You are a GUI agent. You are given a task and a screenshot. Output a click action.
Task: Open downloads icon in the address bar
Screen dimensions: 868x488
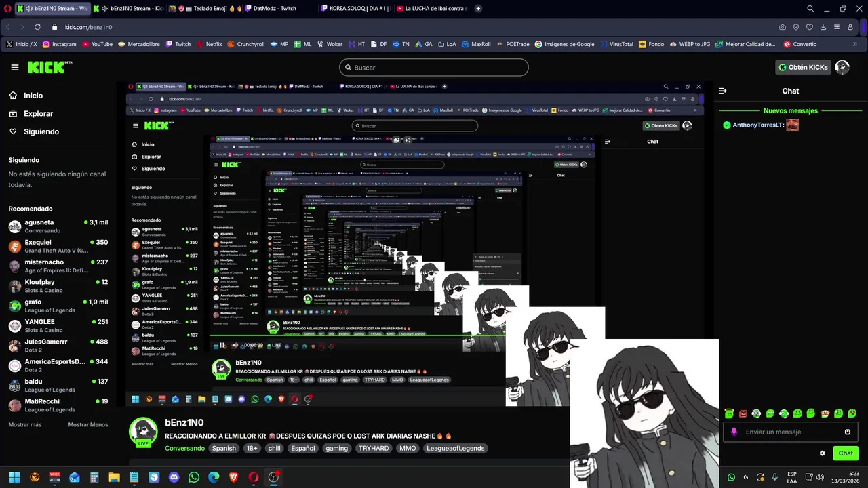(823, 27)
